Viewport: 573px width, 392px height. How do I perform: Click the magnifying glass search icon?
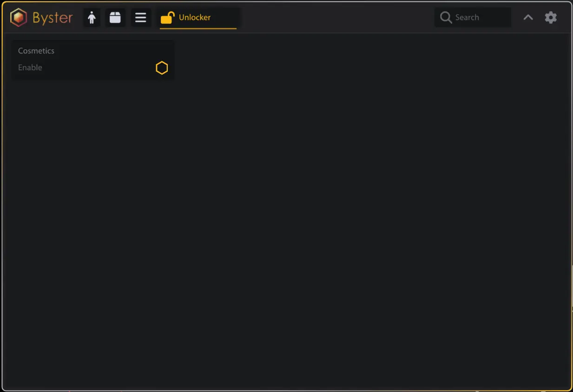(446, 18)
